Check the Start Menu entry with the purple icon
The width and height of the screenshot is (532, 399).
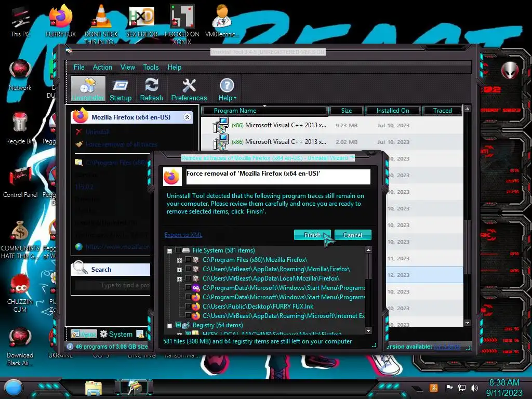188,288
